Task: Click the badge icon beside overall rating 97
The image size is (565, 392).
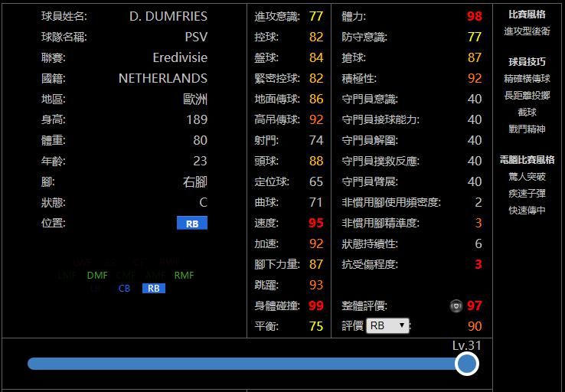Action: tap(456, 306)
